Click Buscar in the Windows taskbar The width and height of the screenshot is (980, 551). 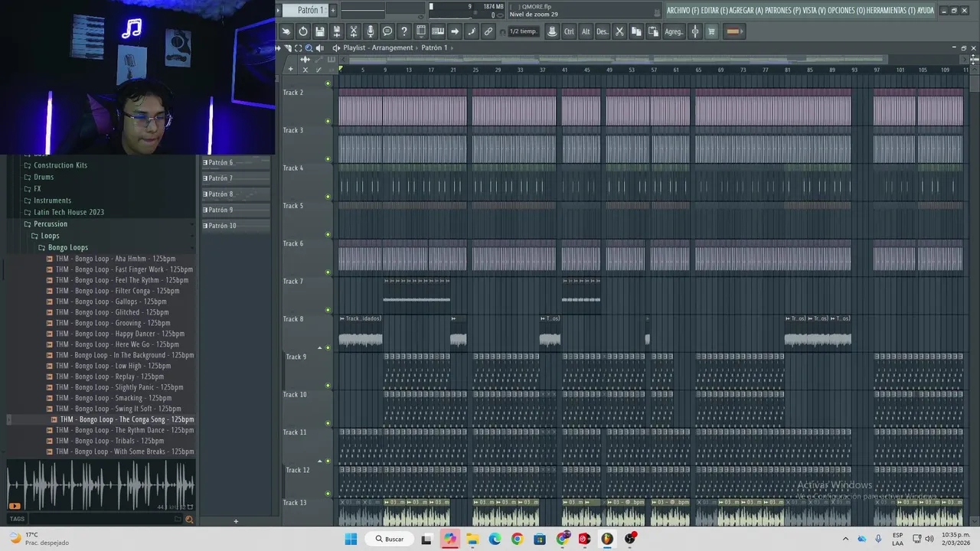(389, 539)
